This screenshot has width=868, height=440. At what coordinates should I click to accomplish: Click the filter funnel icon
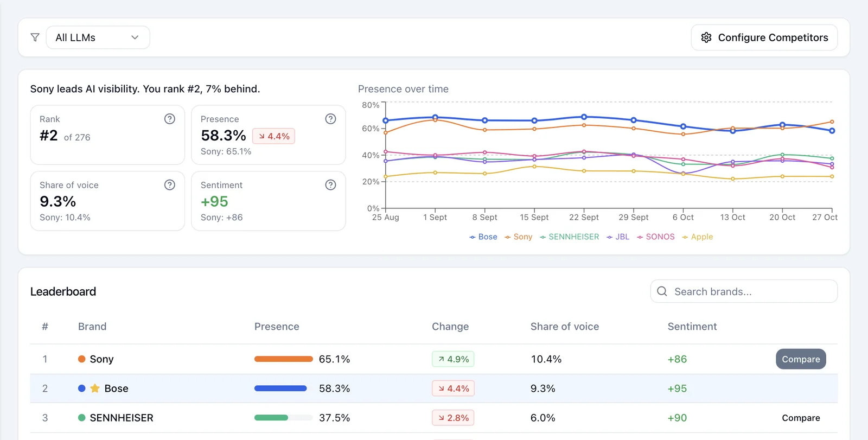click(35, 37)
